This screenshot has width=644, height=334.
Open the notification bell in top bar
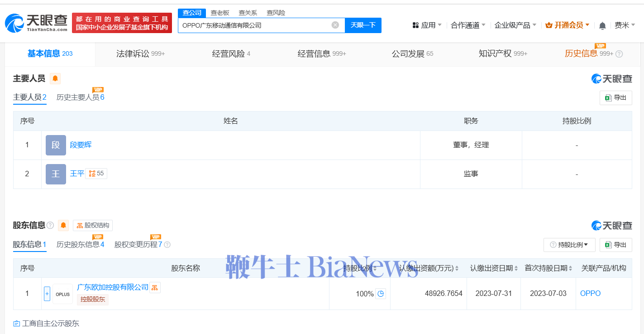[x=602, y=25]
